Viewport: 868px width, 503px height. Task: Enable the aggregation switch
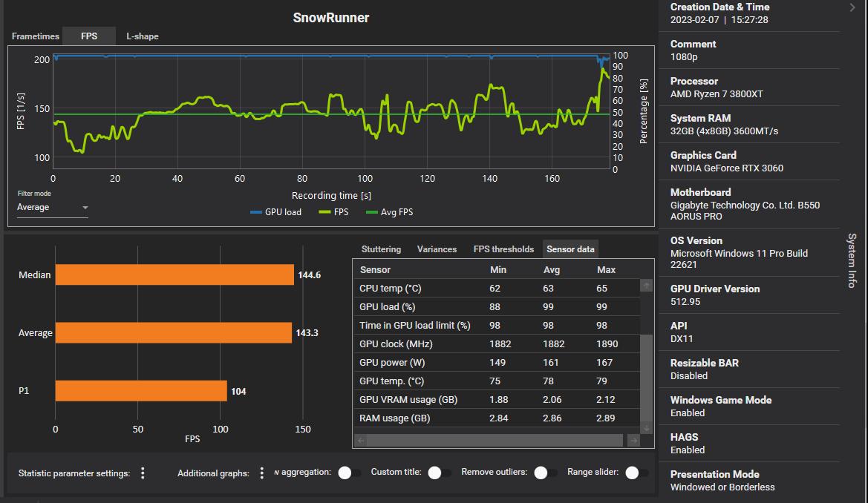pyautogui.click(x=349, y=473)
